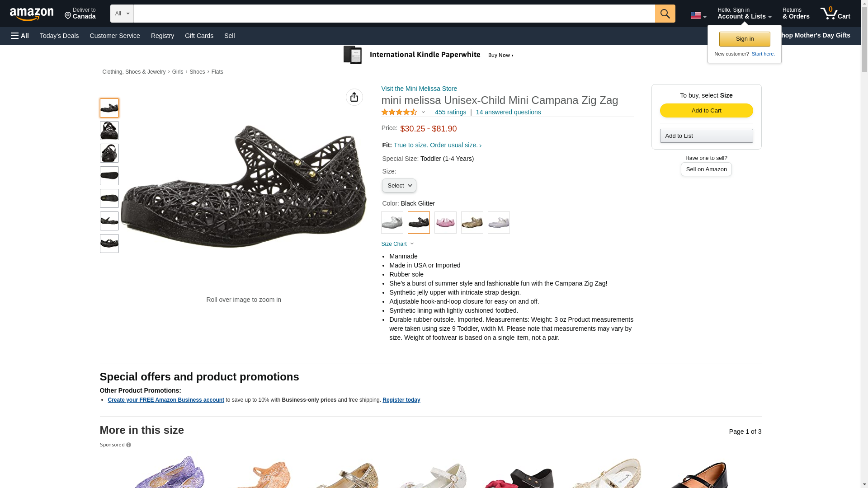The width and height of the screenshot is (868, 488).
Task: Click the Amazon logo
Action: point(32,14)
